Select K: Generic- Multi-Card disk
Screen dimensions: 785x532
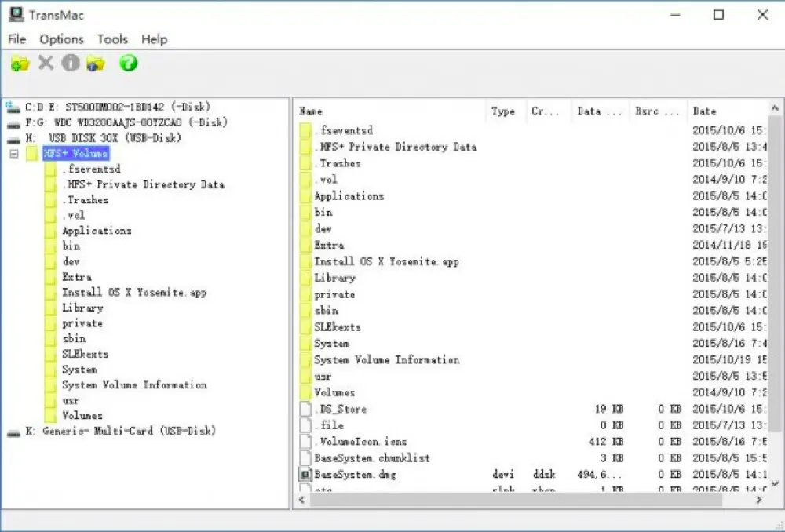click(x=121, y=431)
